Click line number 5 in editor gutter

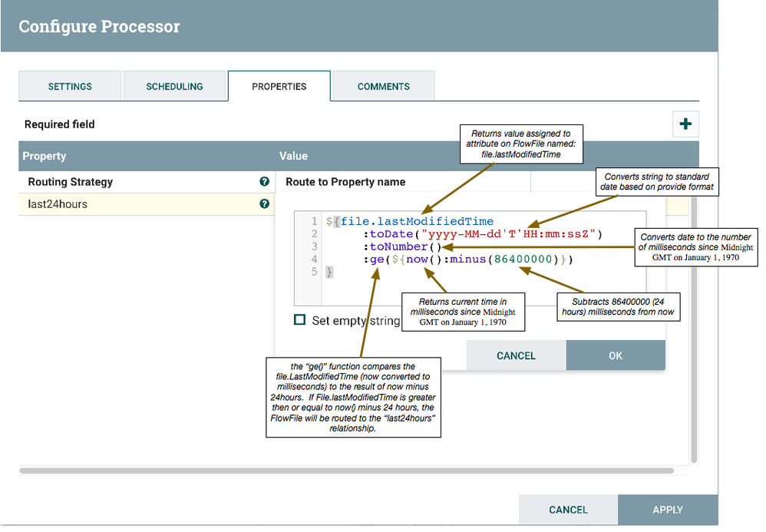click(314, 272)
